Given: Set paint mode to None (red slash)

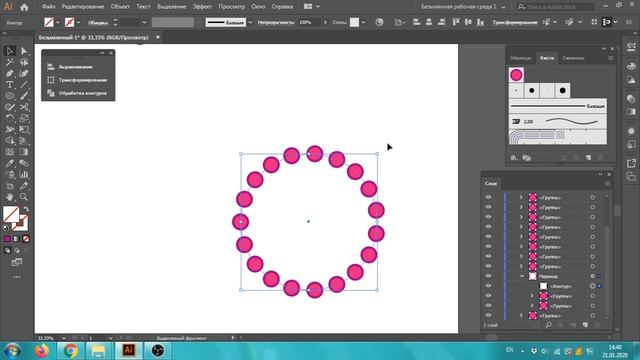Looking at the screenshot, I should [26, 239].
